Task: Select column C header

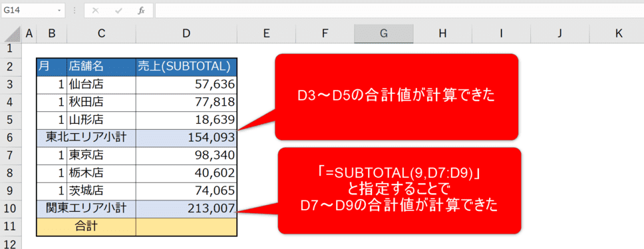Action: tap(101, 34)
